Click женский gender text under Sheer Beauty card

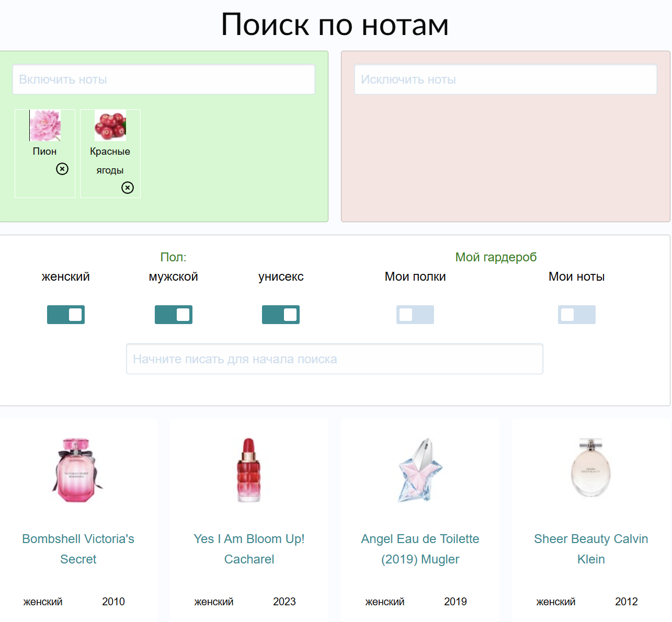[x=556, y=602]
